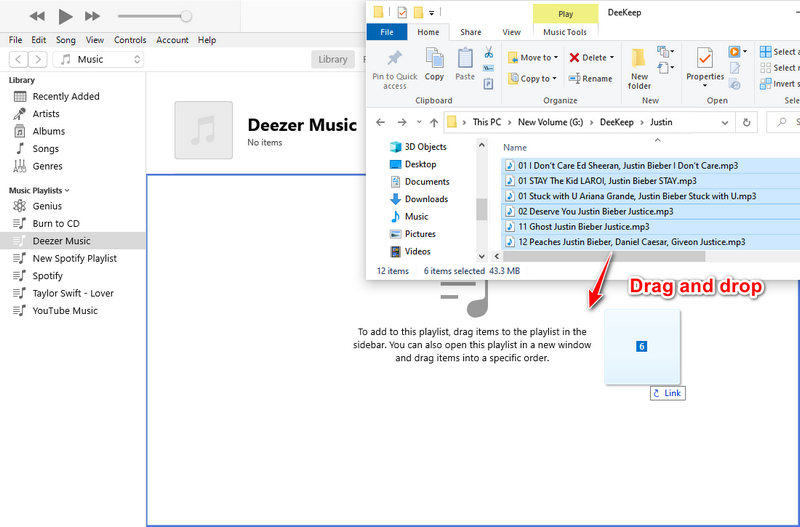Click Pin to Quick access
The image size is (800, 527).
point(394,69)
